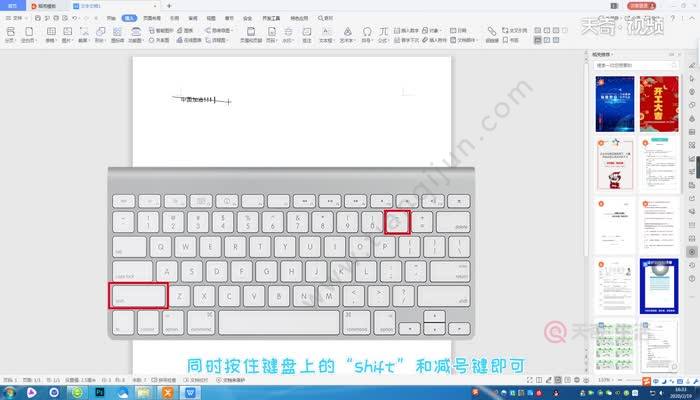Open Photoshop from the taskbar
Screen dimensions: 700x400
pyautogui.click(x=100, y=392)
